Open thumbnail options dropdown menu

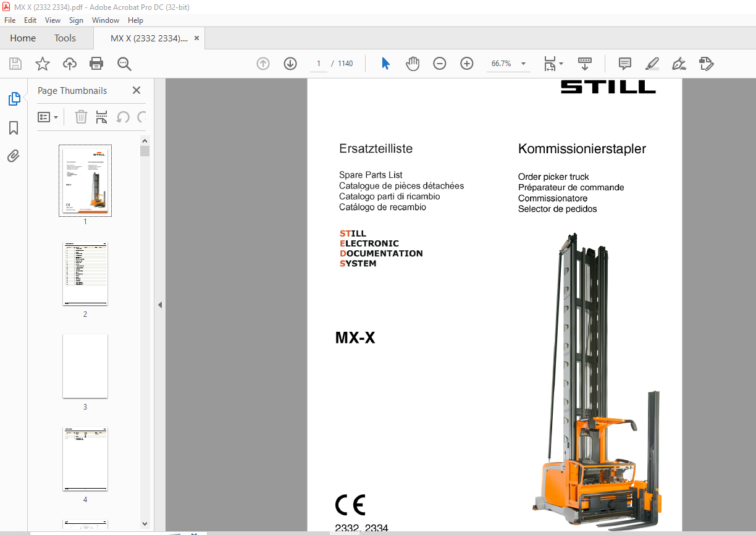(48, 117)
